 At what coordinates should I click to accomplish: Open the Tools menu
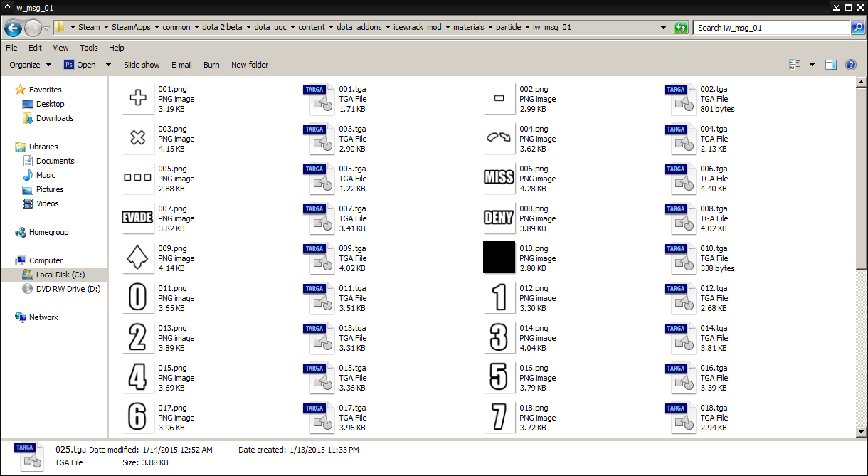point(89,48)
